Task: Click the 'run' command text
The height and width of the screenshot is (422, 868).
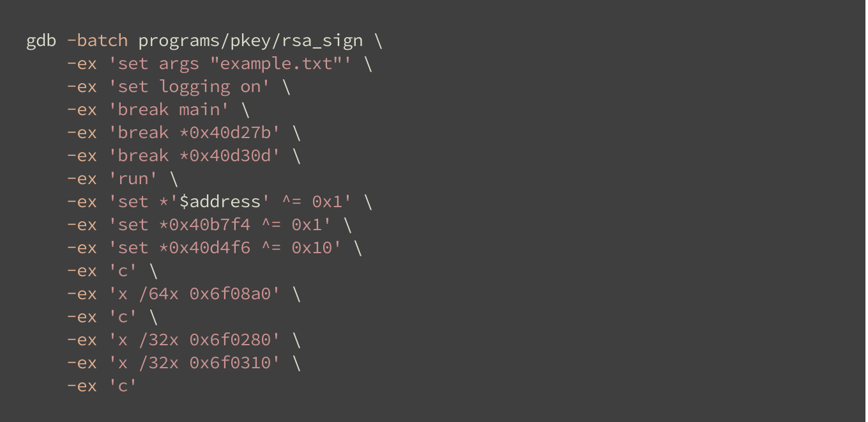Action: (x=133, y=179)
